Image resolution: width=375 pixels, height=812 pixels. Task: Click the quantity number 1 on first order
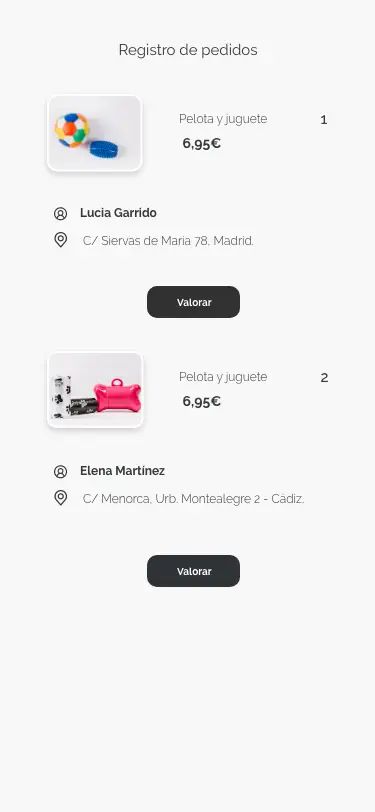pos(324,120)
